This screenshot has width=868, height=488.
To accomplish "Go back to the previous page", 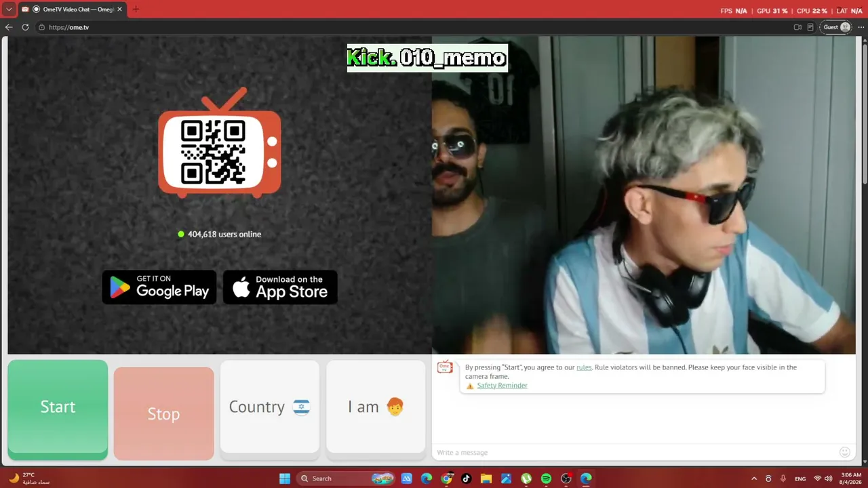I will 9,27.
